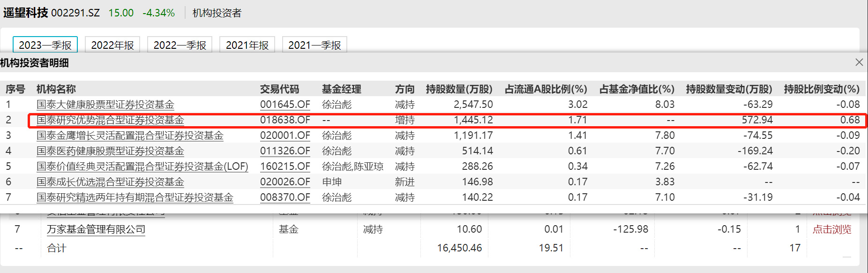868x273 pixels.
Task: Open 国泰研究优势混合型证券投资基金 link
Action: [x=110, y=120]
